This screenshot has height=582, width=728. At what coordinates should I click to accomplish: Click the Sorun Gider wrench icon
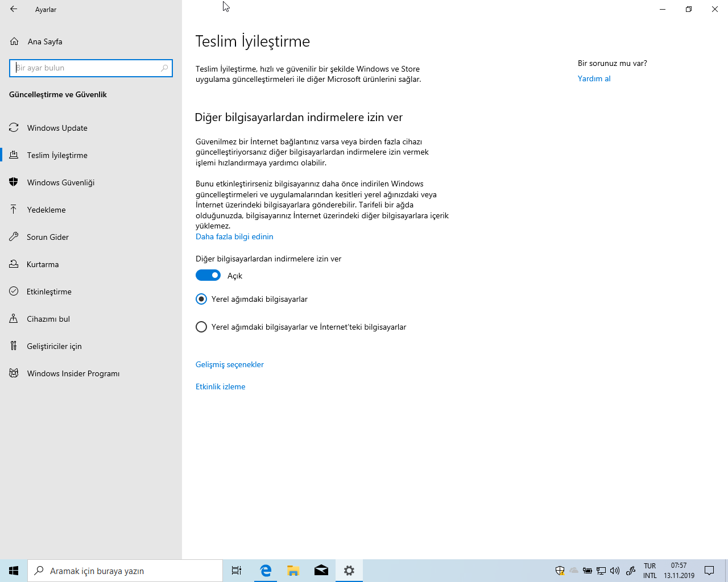tap(14, 237)
